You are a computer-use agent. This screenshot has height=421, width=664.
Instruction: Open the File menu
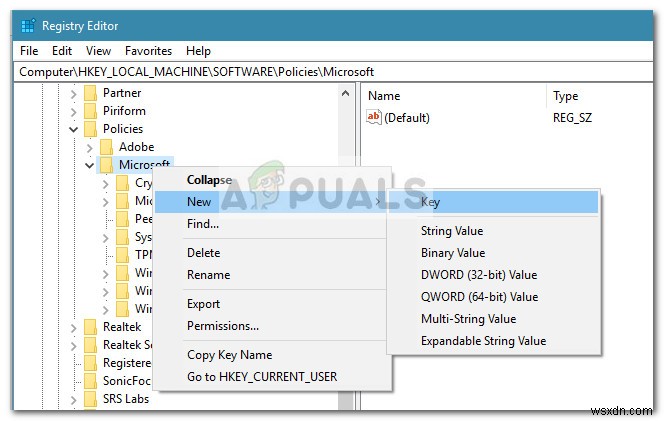click(x=29, y=51)
